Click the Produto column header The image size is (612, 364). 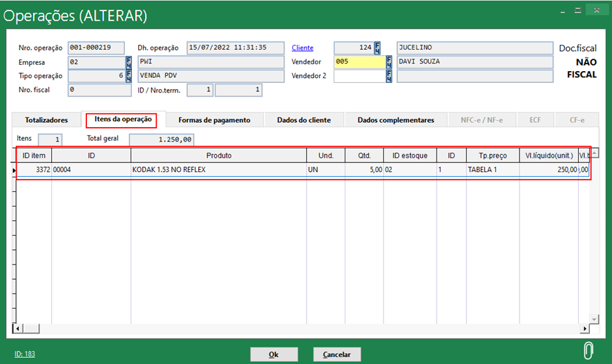coord(218,155)
